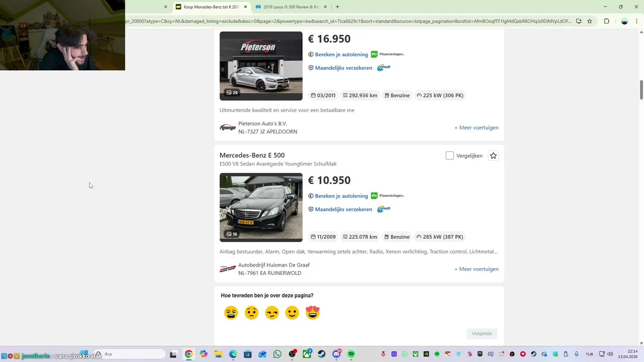
Task: Open WhatsApp from the taskbar
Action: [x=277, y=354]
